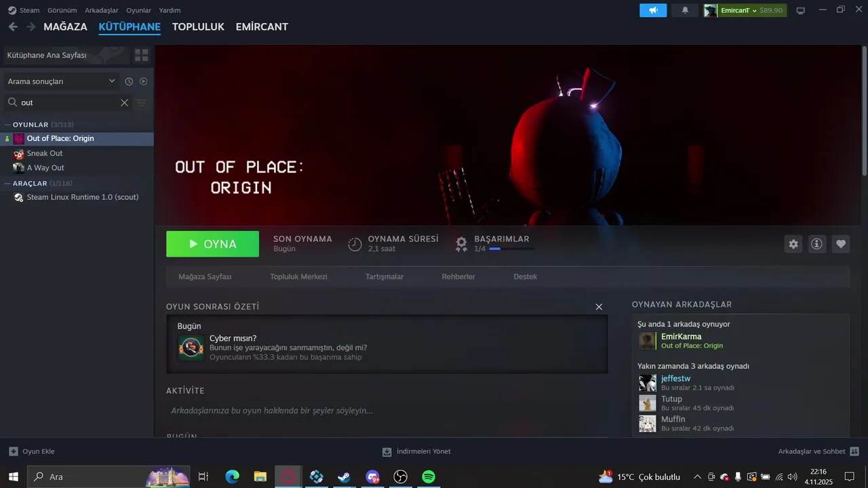Click Cyber mısın achievement icon
The image size is (868, 488).
(x=191, y=348)
